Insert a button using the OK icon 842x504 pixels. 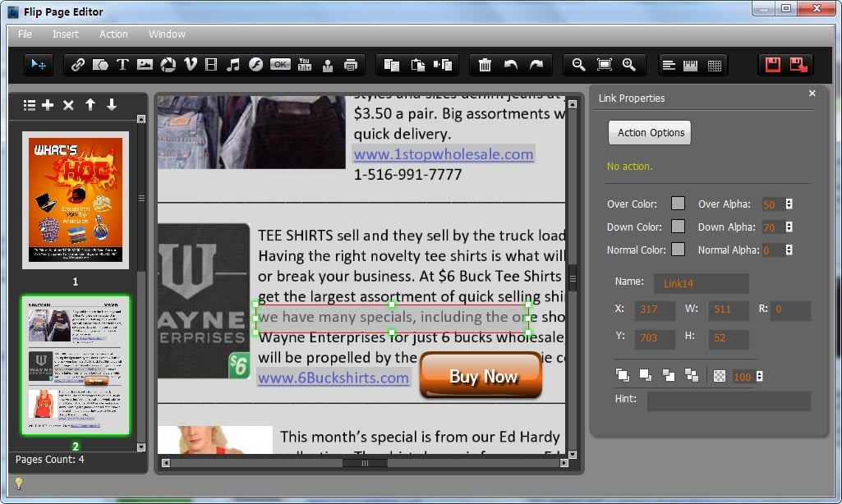(280, 64)
